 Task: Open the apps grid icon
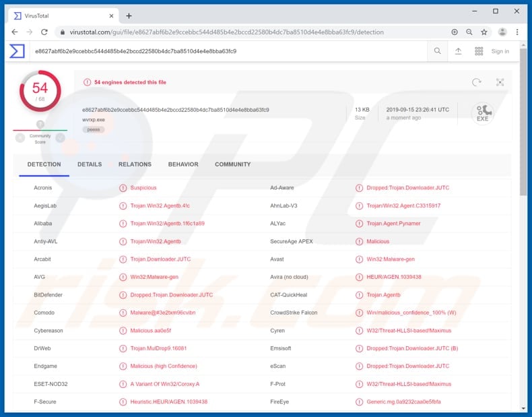click(x=479, y=51)
